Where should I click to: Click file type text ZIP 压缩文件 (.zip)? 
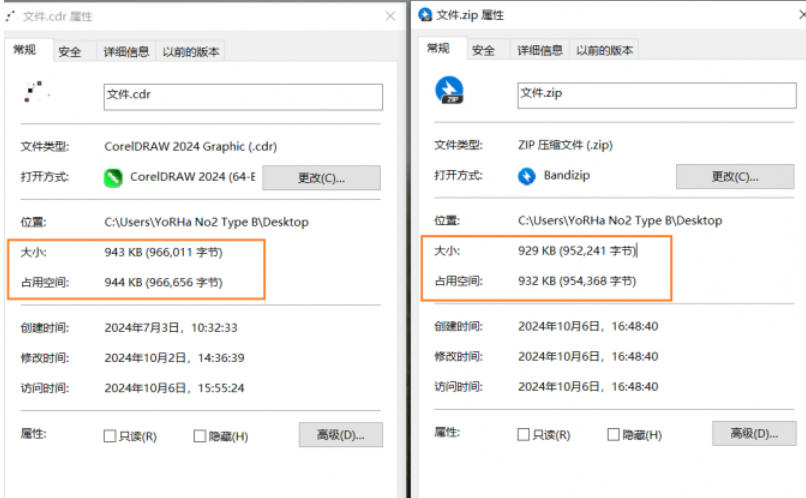tap(565, 145)
